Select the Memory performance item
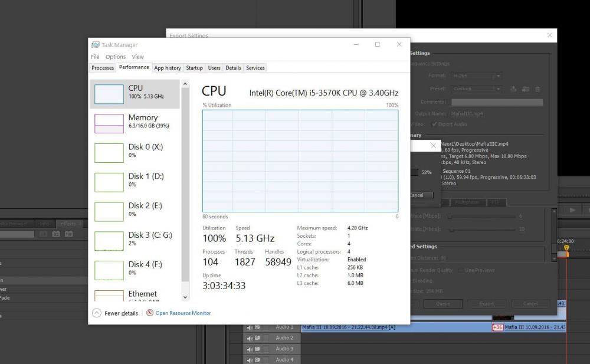Viewport: 590px width, 364px height. tap(135, 123)
